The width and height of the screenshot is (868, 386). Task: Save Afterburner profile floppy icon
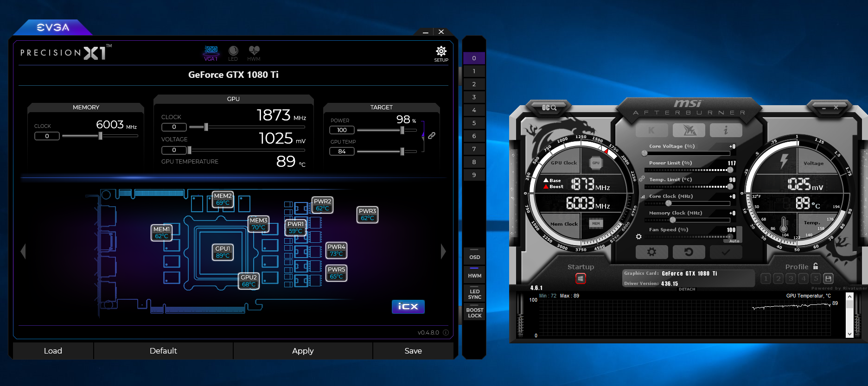click(x=828, y=278)
